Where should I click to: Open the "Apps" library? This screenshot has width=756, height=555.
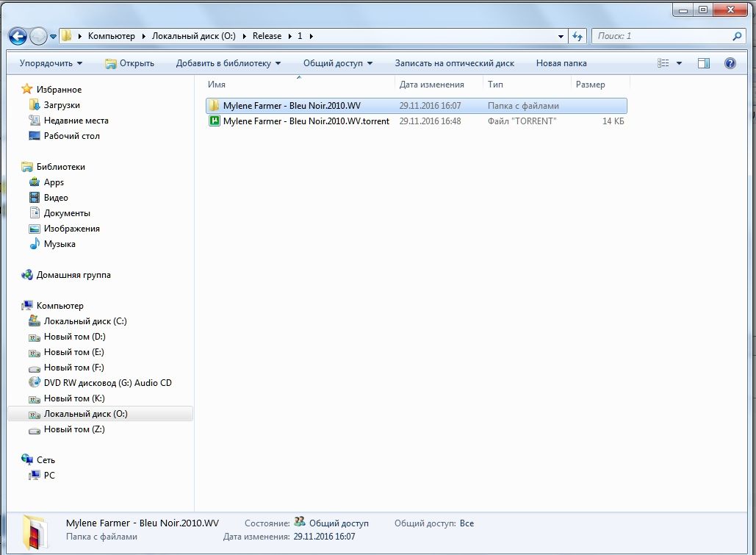point(54,182)
